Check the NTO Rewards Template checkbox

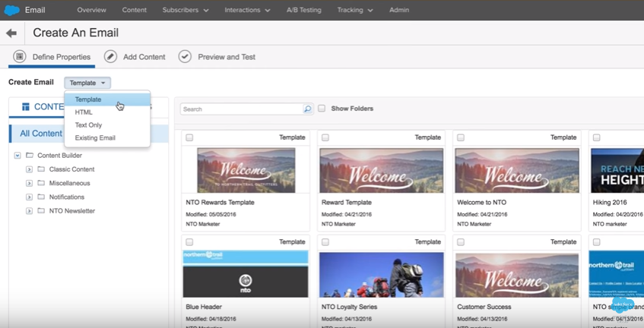(189, 137)
